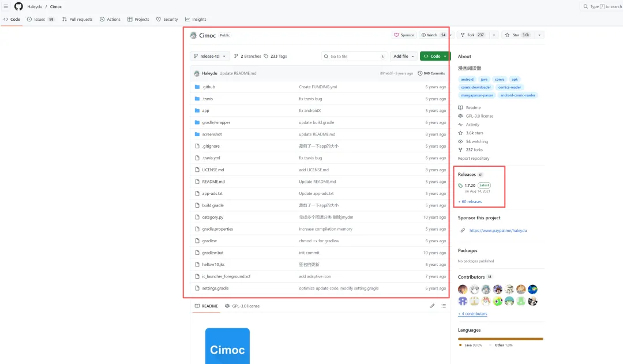623x364 pixels.
Task: Open the LICENSE.md file
Action: coord(213,170)
